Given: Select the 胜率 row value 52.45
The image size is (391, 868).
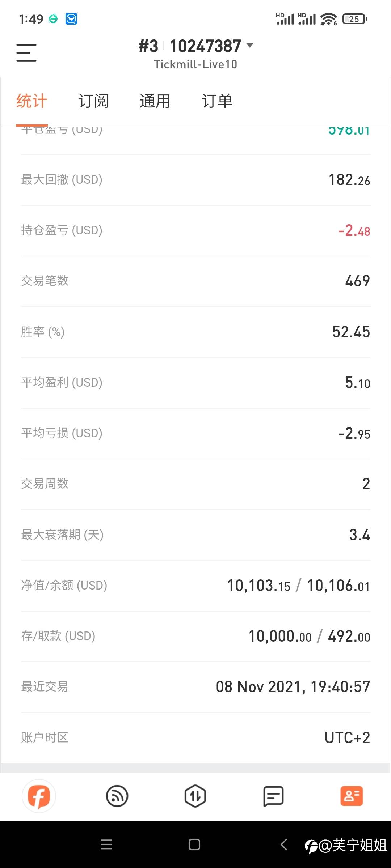Looking at the screenshot, I should click(351, 332).
